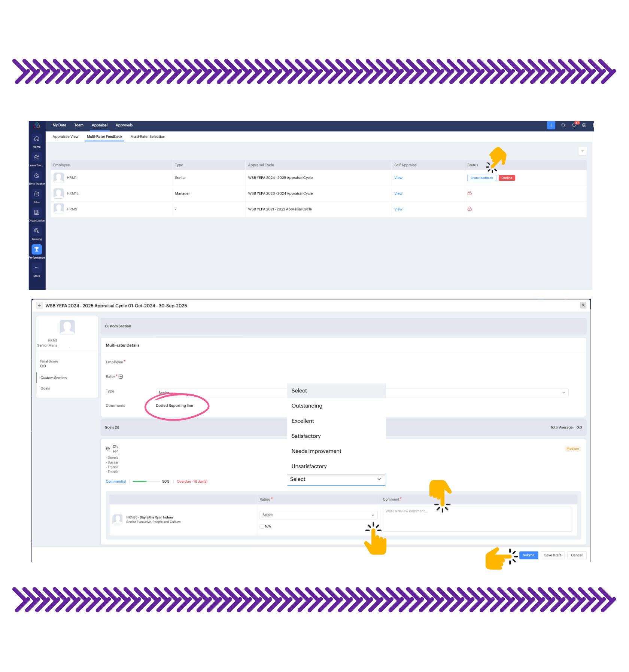Click the review comment text field
This screenshot has width=629, height=672.
(477, 519)
